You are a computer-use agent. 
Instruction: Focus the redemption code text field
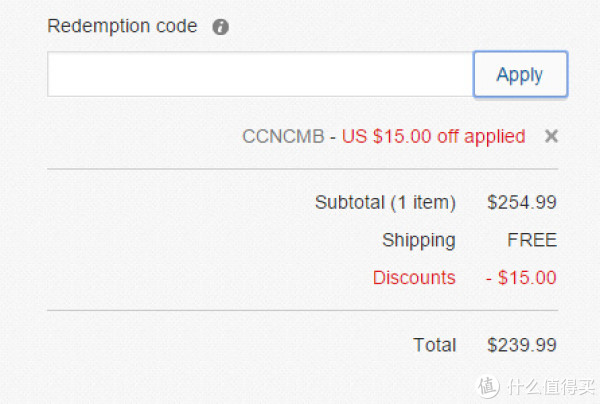click(260, 74)
